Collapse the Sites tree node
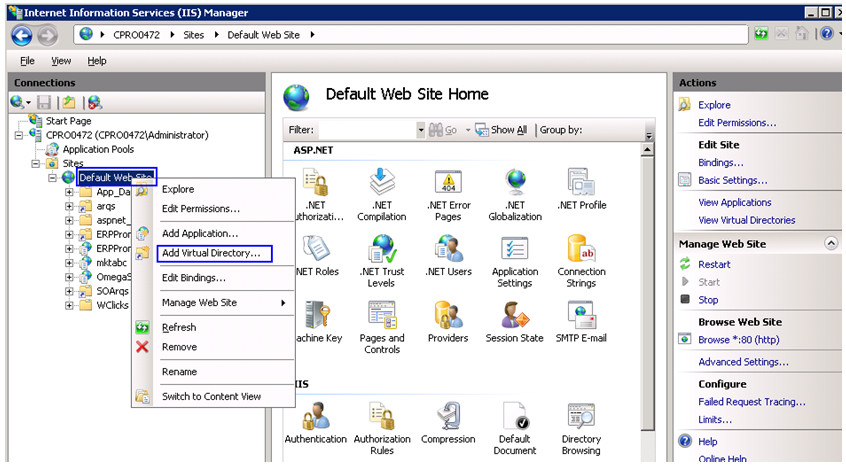Viewport: 846px width, 465px height. 36,163
